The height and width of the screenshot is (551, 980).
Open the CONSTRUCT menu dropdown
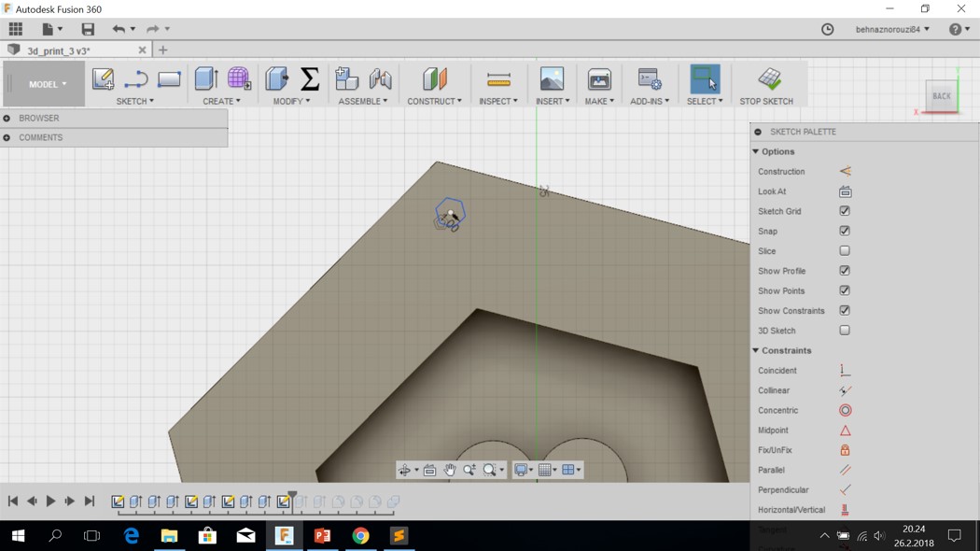tap(434, 101)
